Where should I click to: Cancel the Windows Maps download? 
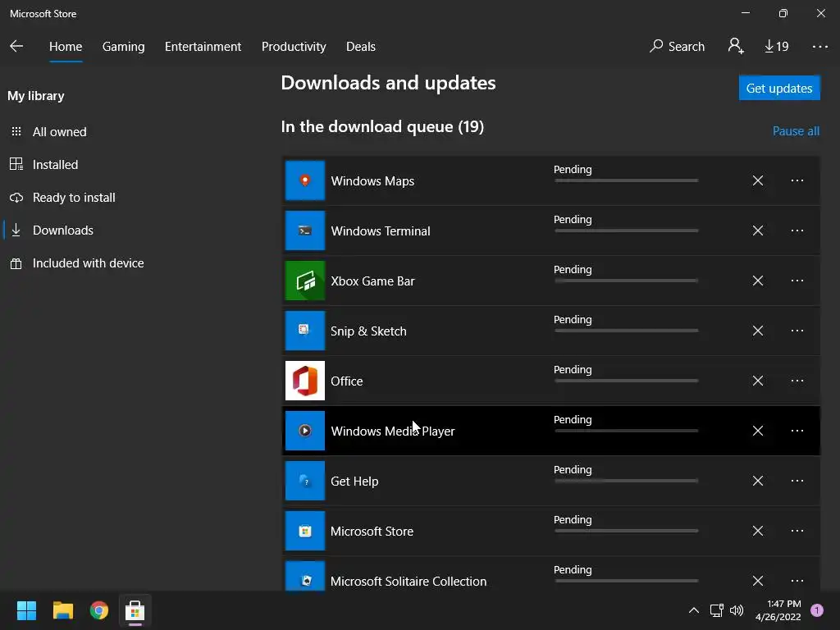[757, 180]
